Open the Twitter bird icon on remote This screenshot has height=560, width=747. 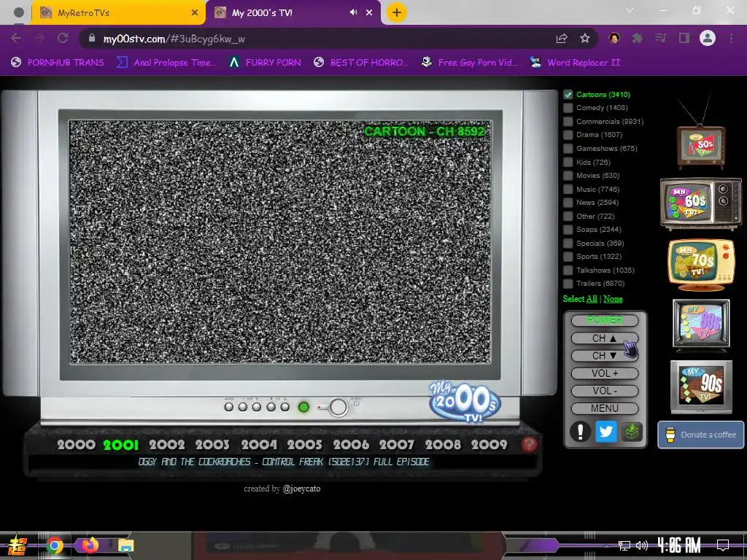pyautogui.click(x=605, y=432)
